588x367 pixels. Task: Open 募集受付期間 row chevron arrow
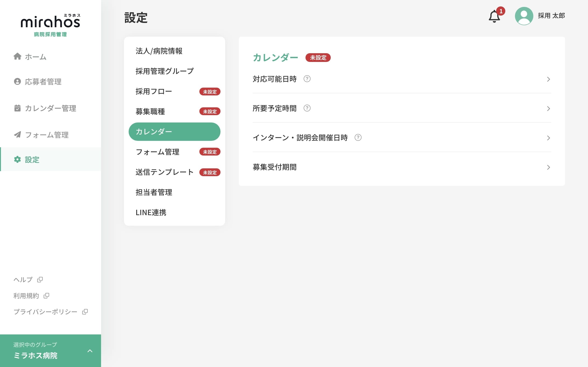548,167
